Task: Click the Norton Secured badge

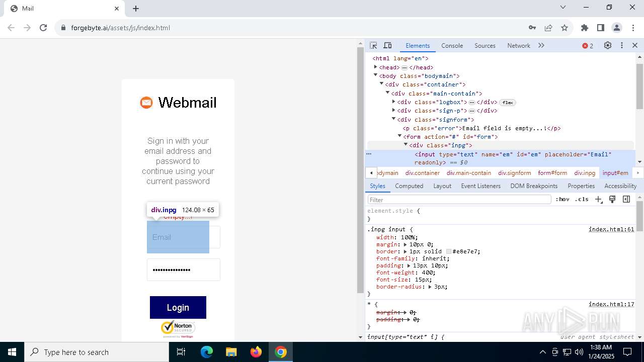Action: click(178, 329)
